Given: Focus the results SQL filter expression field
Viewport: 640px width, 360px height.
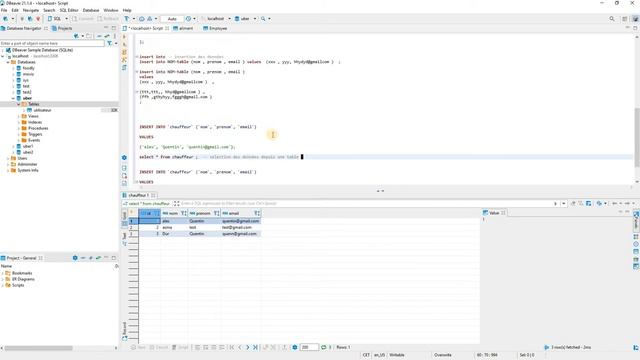Looking at the screenshot, I should pos(365,203).
